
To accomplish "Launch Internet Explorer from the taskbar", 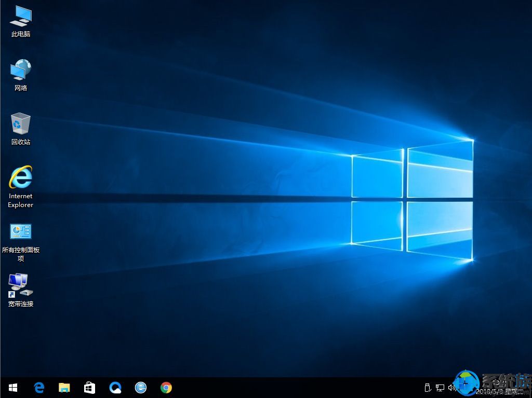I will point(140,388).
